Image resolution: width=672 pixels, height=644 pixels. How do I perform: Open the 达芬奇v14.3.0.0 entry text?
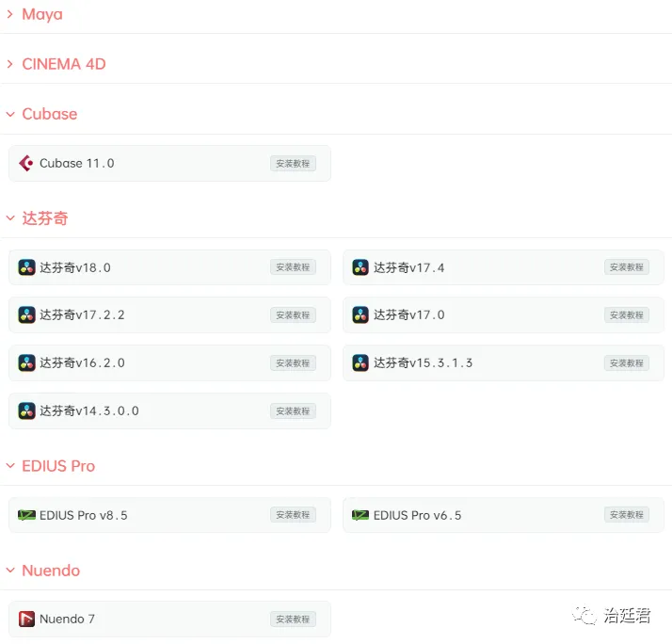tap(89, 411)
